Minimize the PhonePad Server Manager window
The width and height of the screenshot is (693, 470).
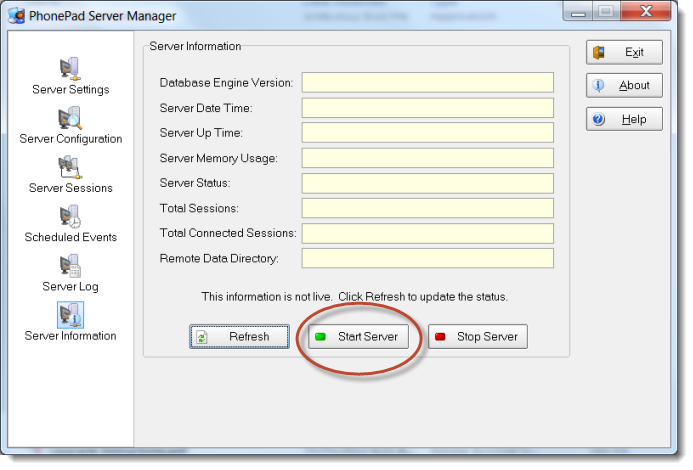[x=578, y=11]
